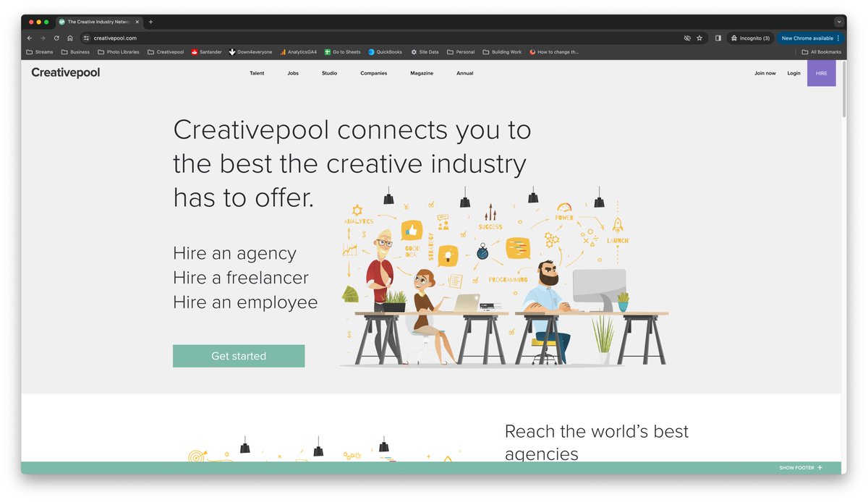Open the Go to Sheets bookmark
The height and width of the screenshot is (502, 868).
(342, 52)
